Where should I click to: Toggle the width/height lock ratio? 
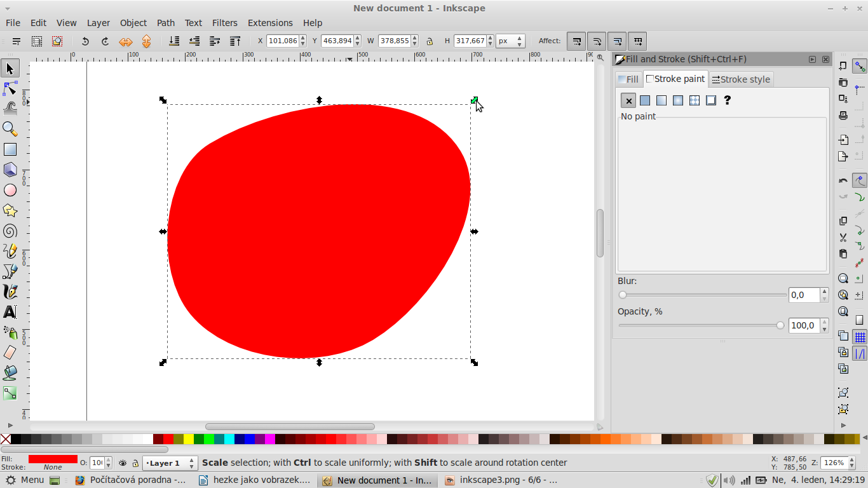coord(430,41)
